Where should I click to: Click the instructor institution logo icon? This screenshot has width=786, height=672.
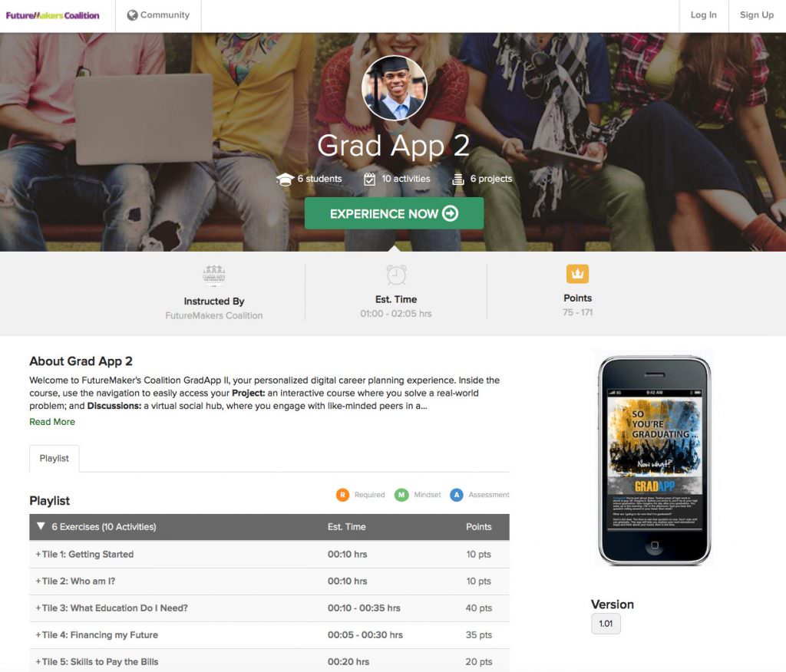(x=214, y=275)
